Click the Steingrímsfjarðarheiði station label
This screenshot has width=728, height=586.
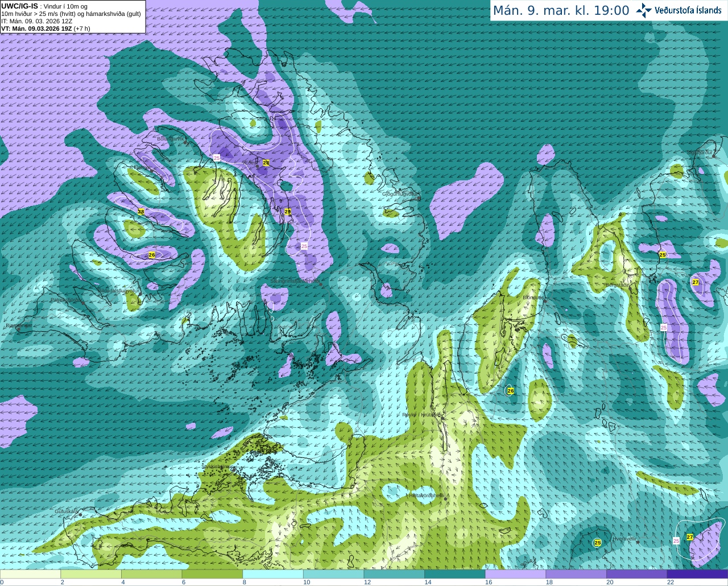[x=295, y=280]
